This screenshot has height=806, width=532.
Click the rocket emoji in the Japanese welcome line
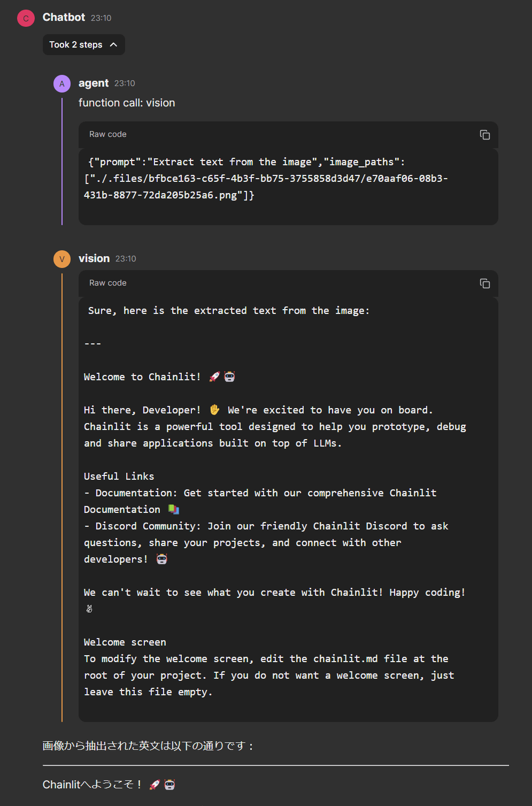click(x=155, y=785)
